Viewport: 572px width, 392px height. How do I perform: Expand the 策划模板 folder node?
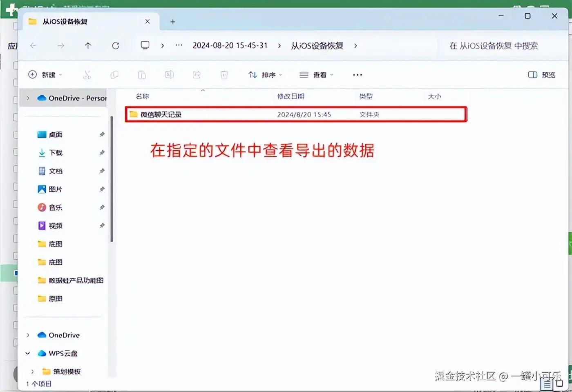(x=32, y=372)
